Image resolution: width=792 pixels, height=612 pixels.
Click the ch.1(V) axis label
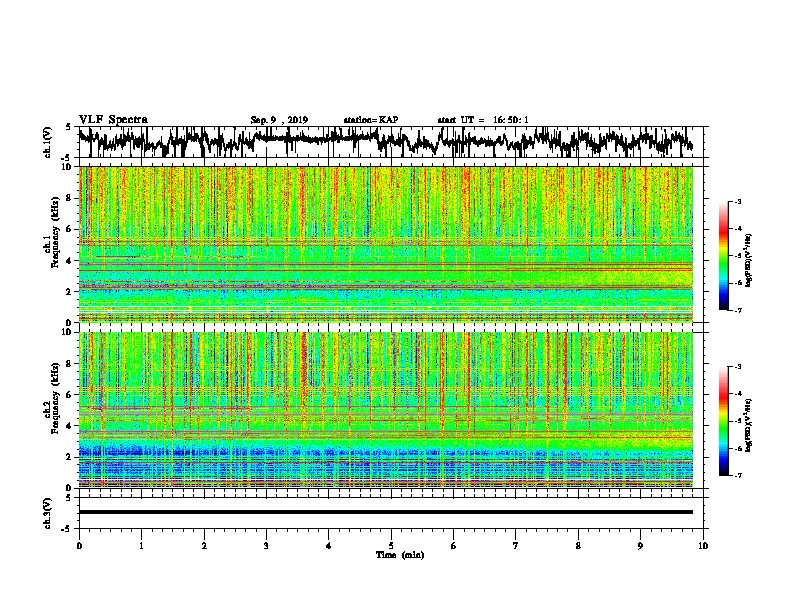pyautogui.click(x=48, y=141)
